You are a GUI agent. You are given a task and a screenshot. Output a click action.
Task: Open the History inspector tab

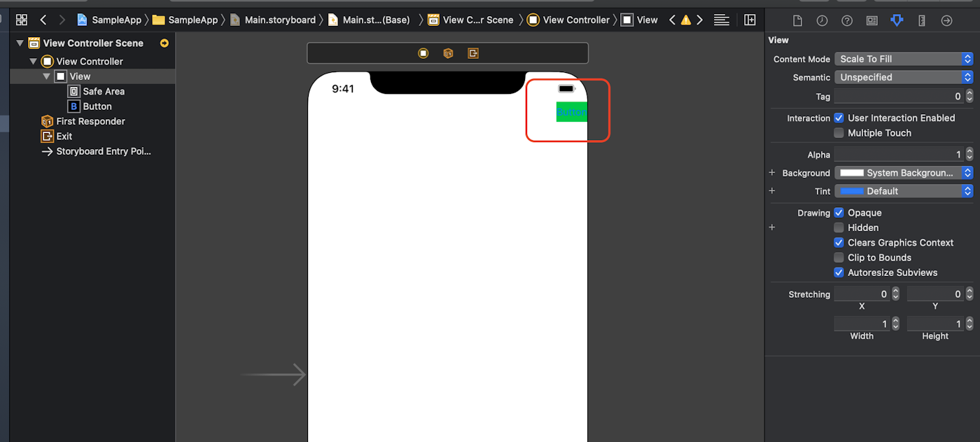tap(822, 20)
